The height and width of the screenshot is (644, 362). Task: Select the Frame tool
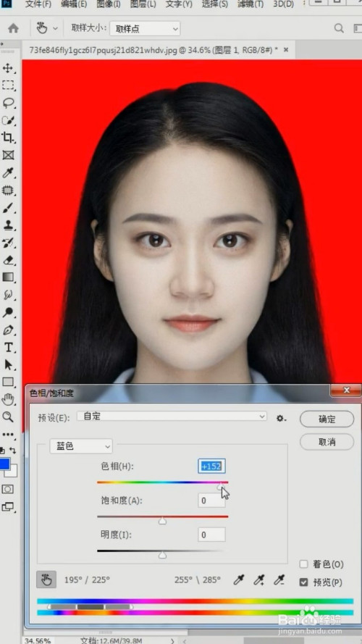click(x=8, y=155)
